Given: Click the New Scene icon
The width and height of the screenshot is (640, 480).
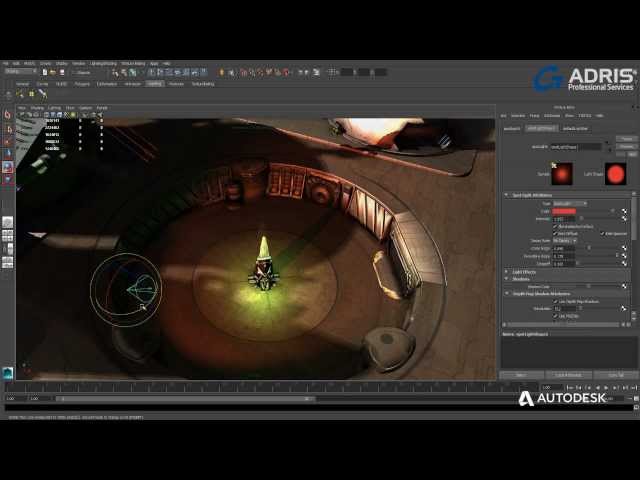Looking at the screenshot, I should coord(44,72).
